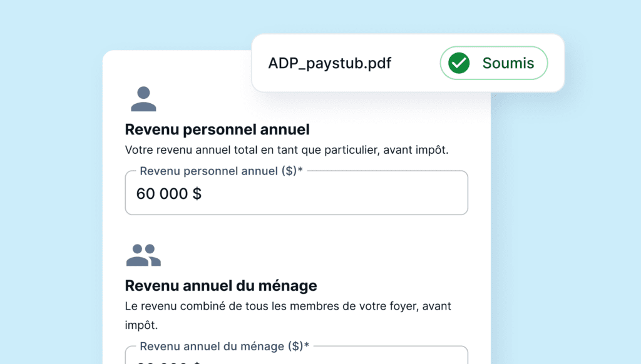Open the ADP_paystub.pdf file name

(x=329, y=63)
